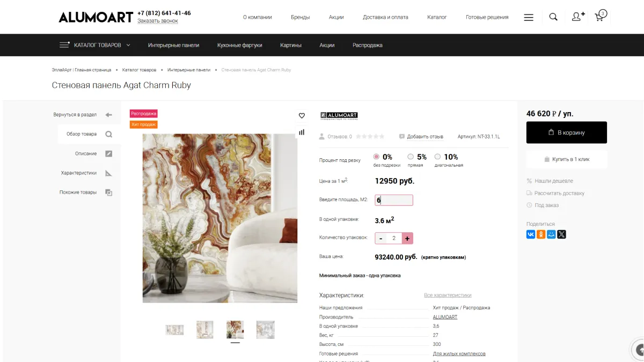644x362 pixels.
Task: Focus the Введите площадь input field
Action: point(394,200)
